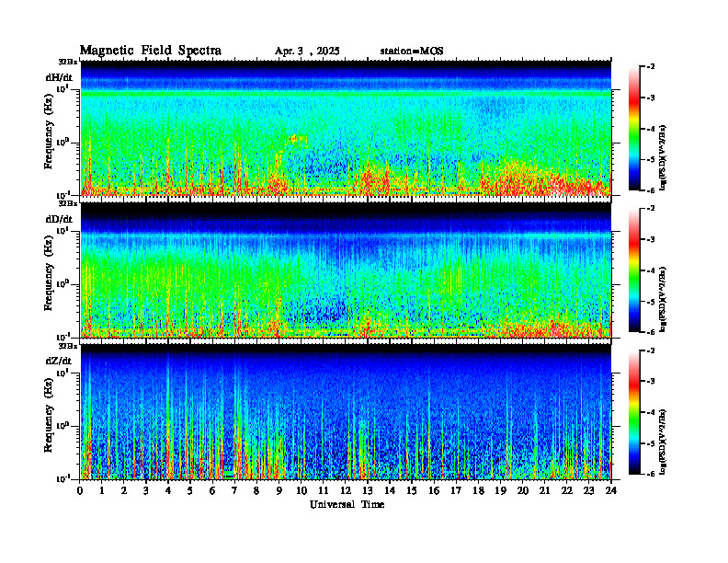Click the 10^0 frequency tick of dH/dt panel
This screenshot has height=563, width=728.
click(x=63, y=142)
